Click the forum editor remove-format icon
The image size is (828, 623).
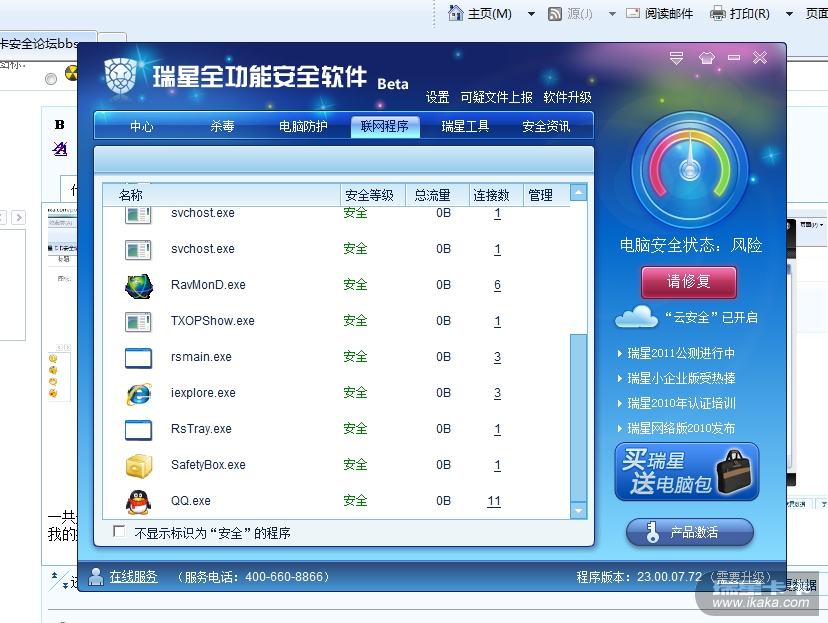[x=60, y=149]
